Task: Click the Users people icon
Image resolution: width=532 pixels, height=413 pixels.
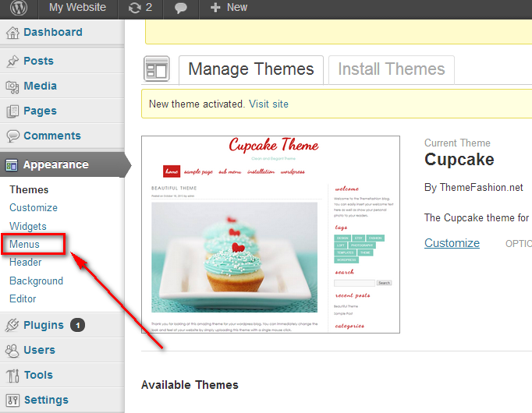Action: point(12,351)
